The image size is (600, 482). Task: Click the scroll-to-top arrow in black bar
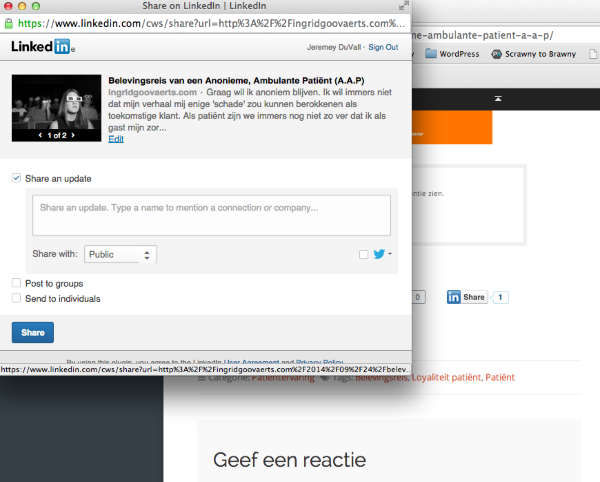(x=498, y=99)
